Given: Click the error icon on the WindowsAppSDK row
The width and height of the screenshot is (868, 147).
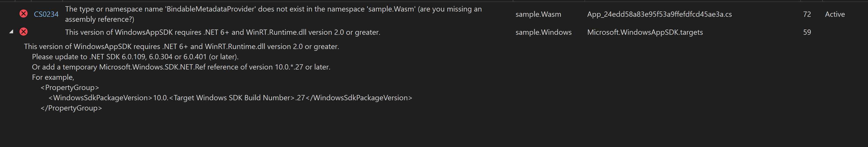Looking at the screenshot, I should (23, 32).
